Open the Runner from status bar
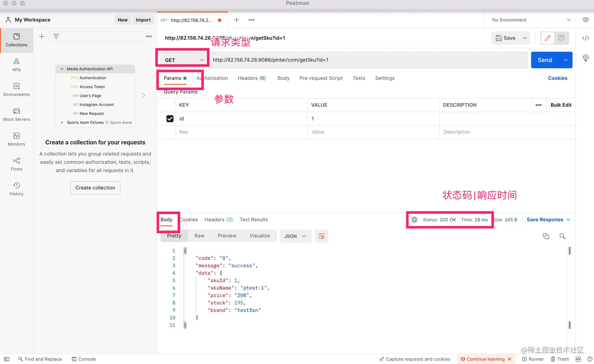594x364 pixels. (533, 359)
